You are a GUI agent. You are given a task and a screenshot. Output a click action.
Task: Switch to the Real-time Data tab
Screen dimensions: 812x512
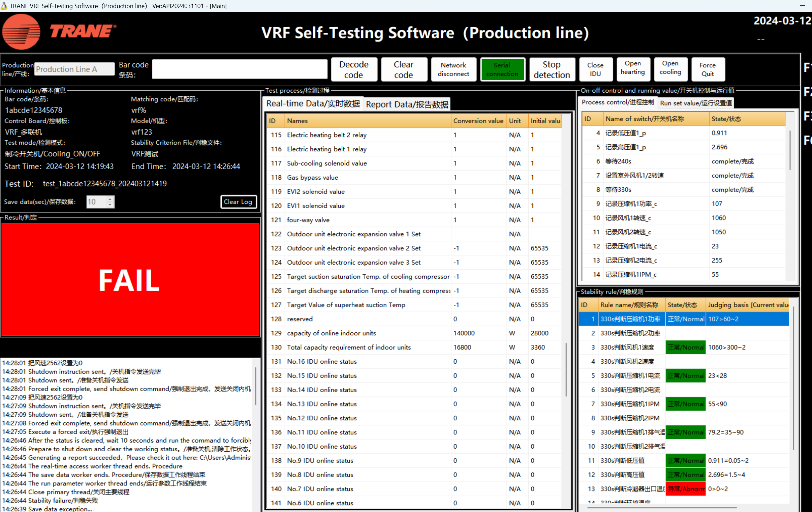(313, 103)
